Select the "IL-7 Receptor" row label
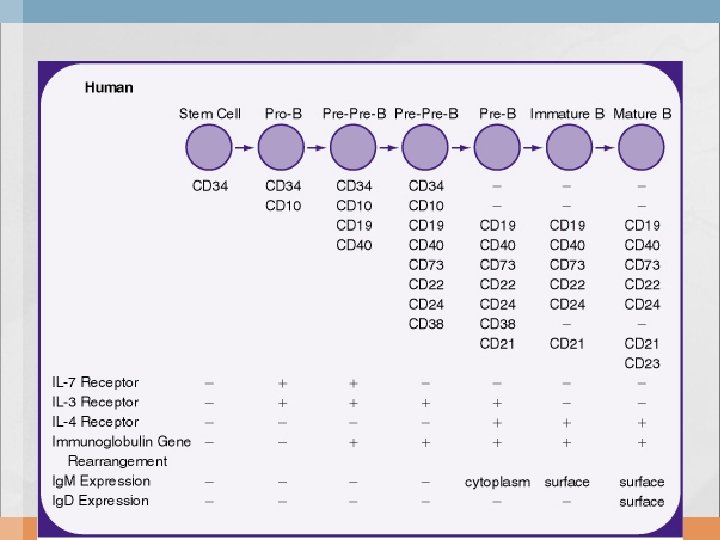720x540 pixels. coord(95,382)
